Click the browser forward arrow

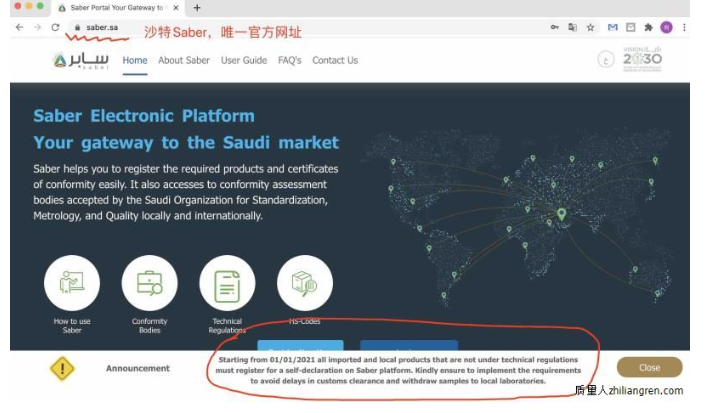click(x=37, y=27)
